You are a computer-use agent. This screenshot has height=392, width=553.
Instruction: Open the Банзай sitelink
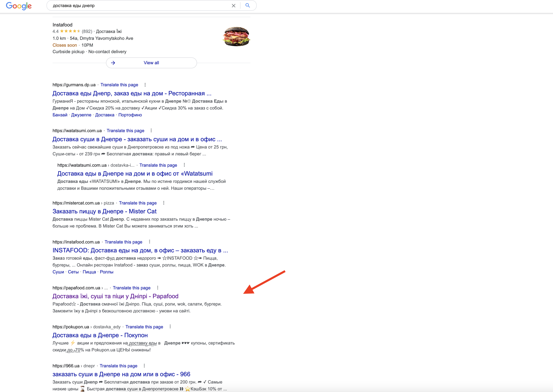(60, 115)
